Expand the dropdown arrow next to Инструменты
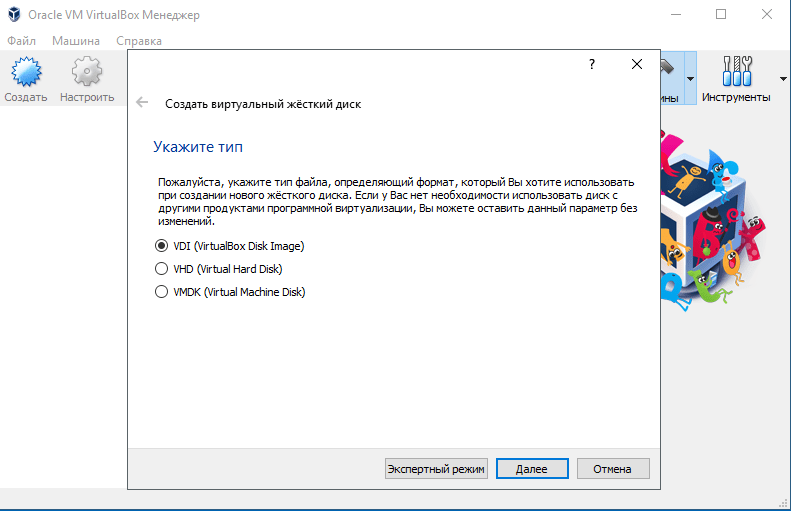791x511 pixels. (x=783, y=79)
